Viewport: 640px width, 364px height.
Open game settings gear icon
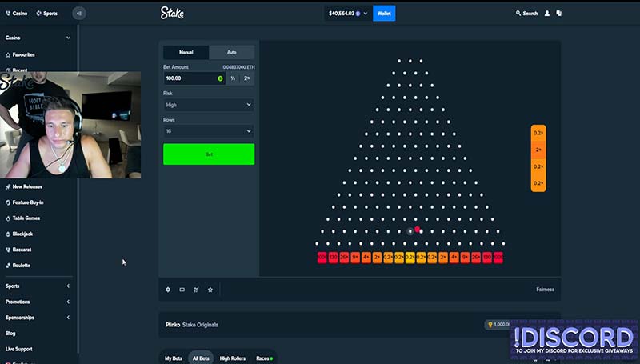(x=168, y=290)
